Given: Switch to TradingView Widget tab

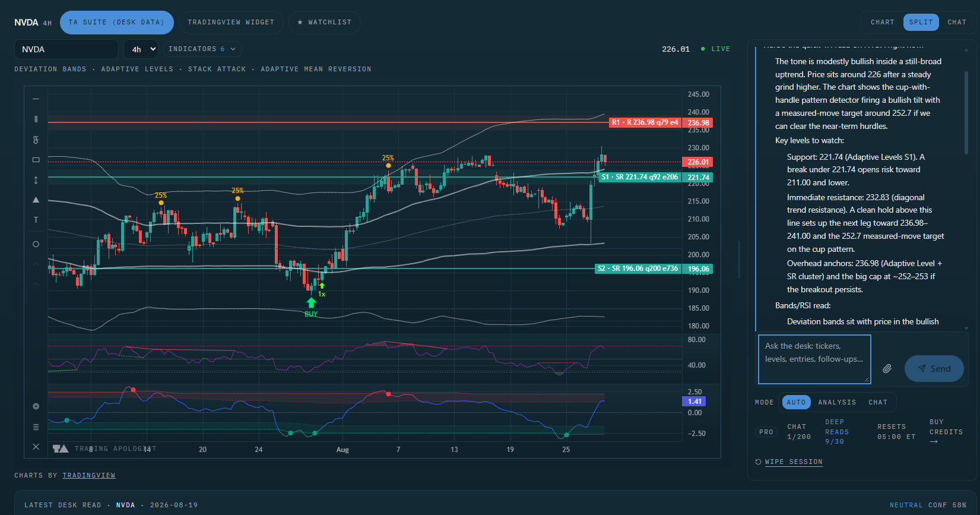Looking at the screenshot, I should tap(231, 23).
